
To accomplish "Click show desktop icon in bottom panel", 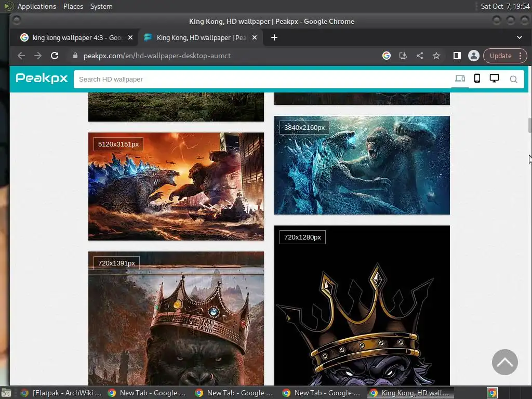I will pos(6,393).
